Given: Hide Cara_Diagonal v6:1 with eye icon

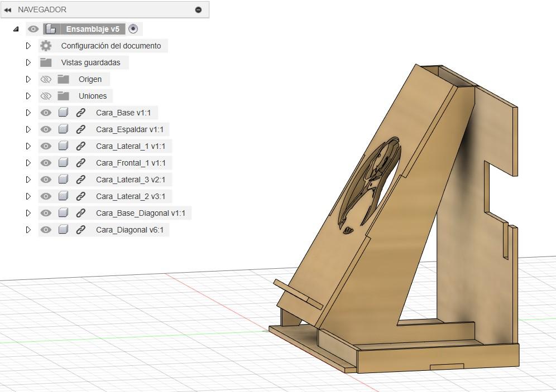Looking at the screenshot, I should click(x=46, y=230).
